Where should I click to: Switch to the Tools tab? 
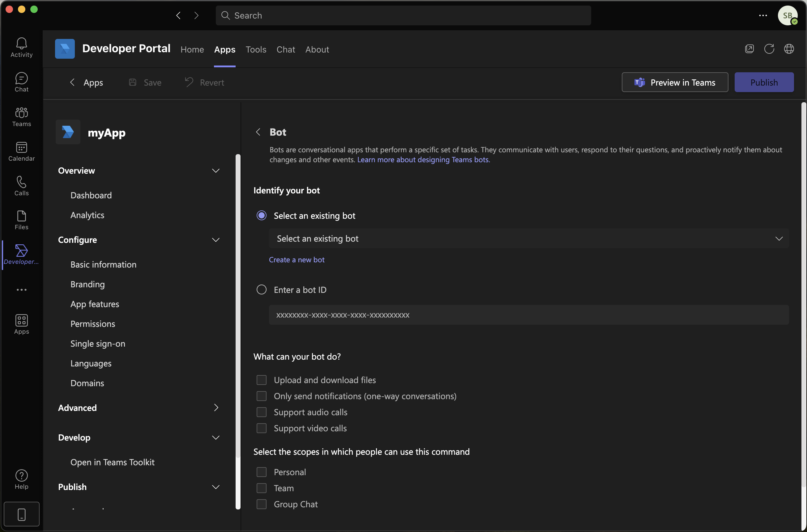[256, 49]
